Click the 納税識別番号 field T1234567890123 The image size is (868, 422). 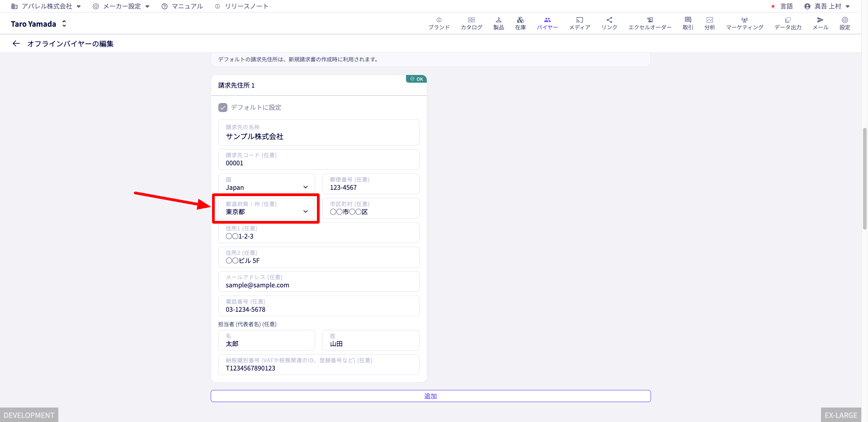[319, 365]
